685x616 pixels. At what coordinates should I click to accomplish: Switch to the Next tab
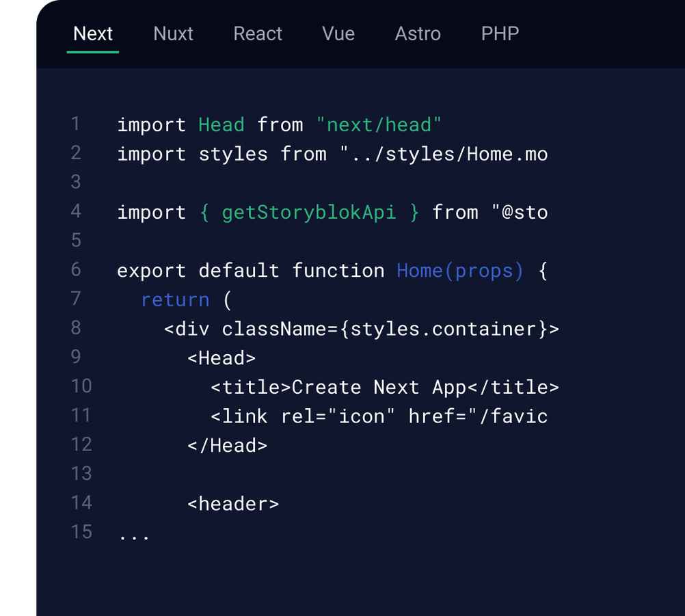coord(93,34)
